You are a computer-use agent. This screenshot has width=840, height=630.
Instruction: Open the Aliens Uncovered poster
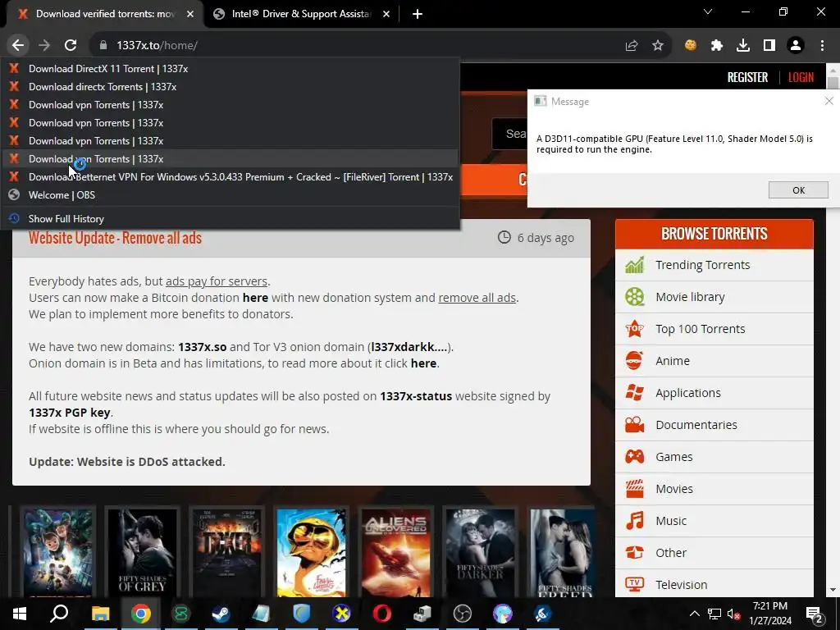396,552
